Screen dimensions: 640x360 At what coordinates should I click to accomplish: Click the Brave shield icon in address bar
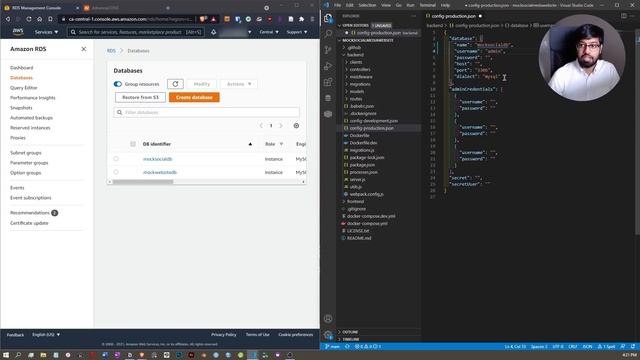202,19
